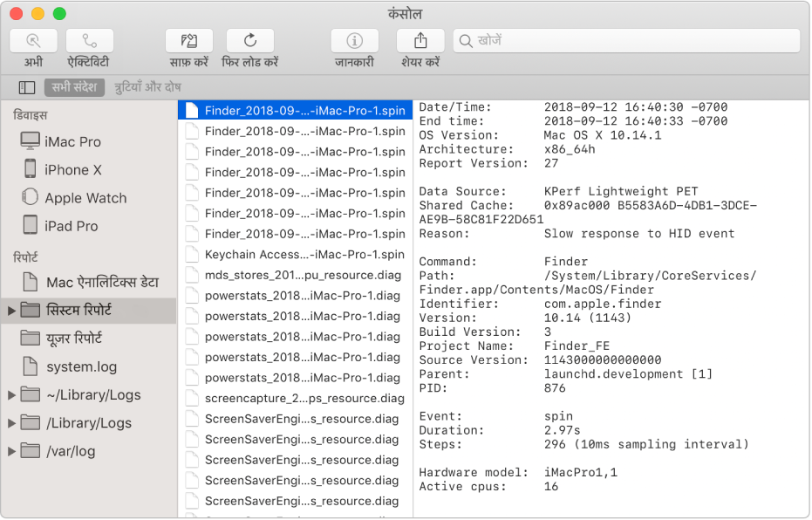Open the ऐक्टिविटी toolbar button
This screenshot has width=812, height=520.
[x=90, y=40]
